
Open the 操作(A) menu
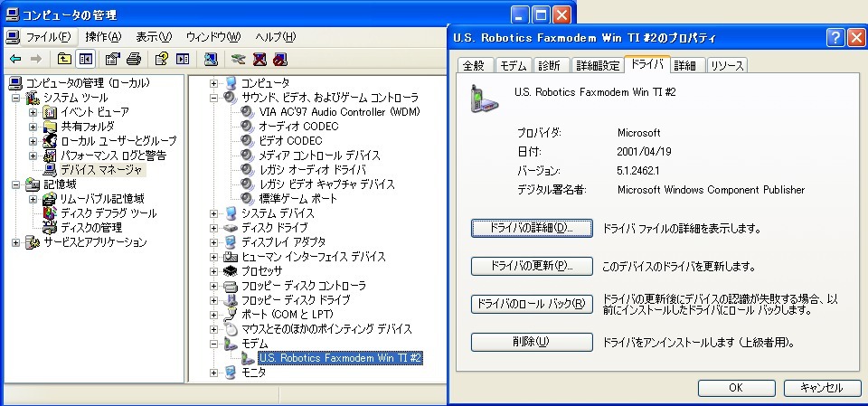[103, 37]
